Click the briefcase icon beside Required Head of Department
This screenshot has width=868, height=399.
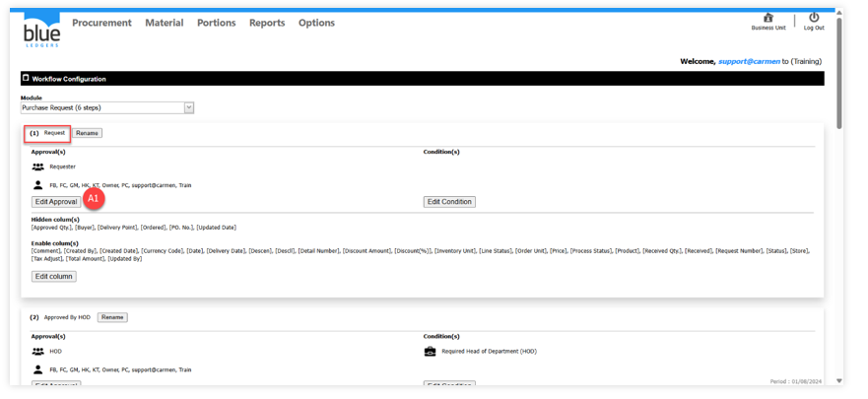(x=430, y=352)
